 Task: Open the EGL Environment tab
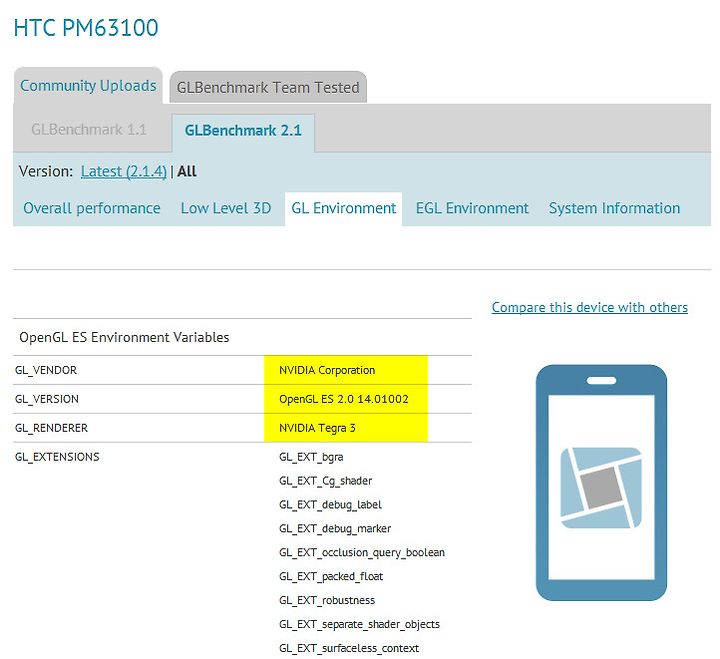[x=472, y=208]
